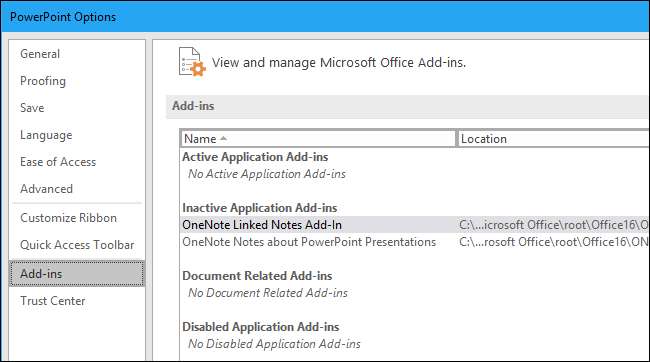The image size is (650, 362).
Task: Click the Add-ins section header bar
Action: pos(408,107)
